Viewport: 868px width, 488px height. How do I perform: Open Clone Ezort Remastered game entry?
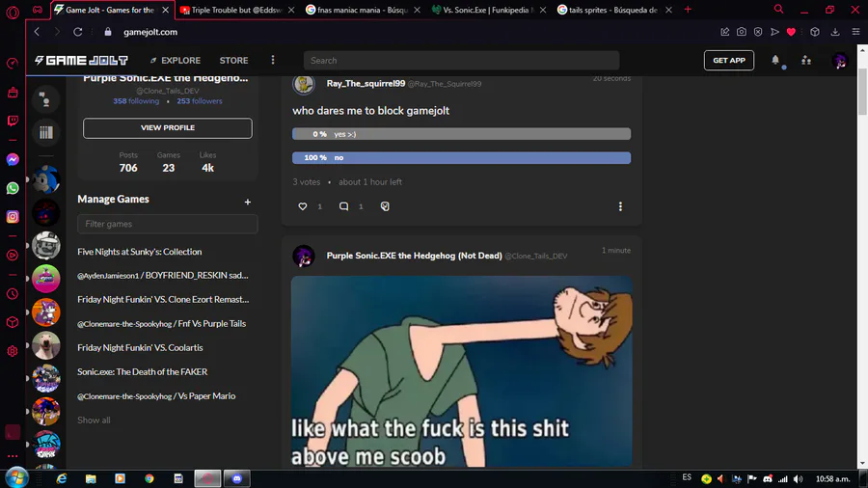163,299
